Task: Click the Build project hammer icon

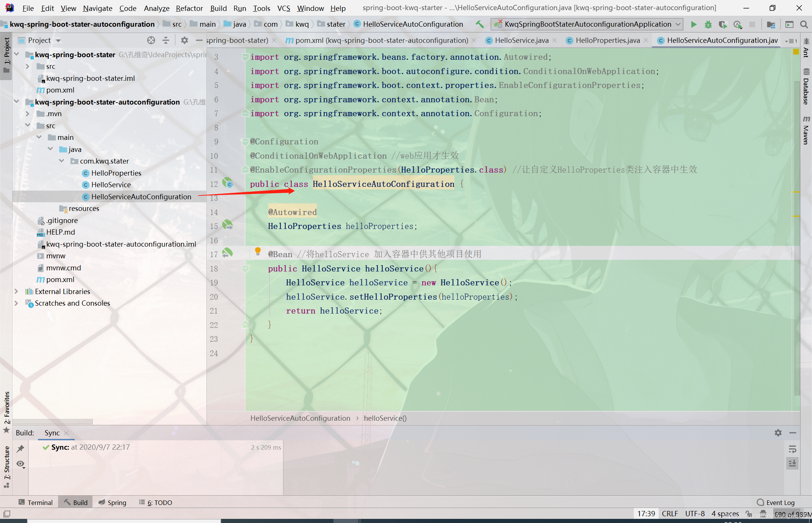Action: [x=480, y=24]
